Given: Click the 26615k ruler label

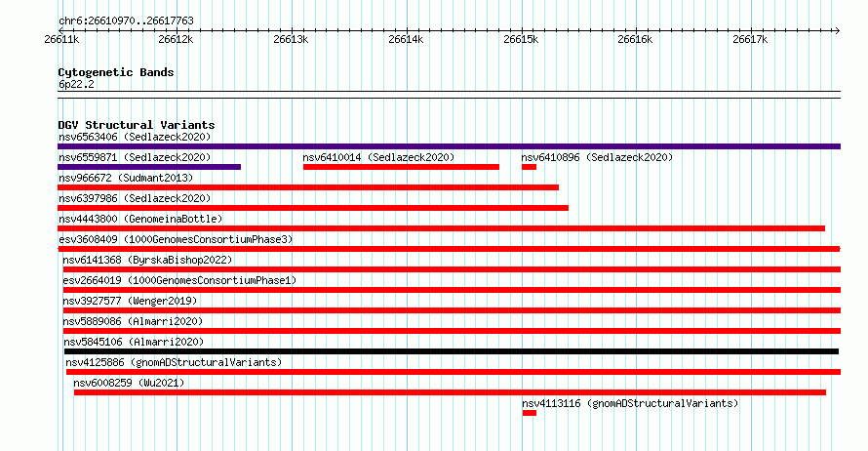Looking at the screenshot, I should click(521, 39).
